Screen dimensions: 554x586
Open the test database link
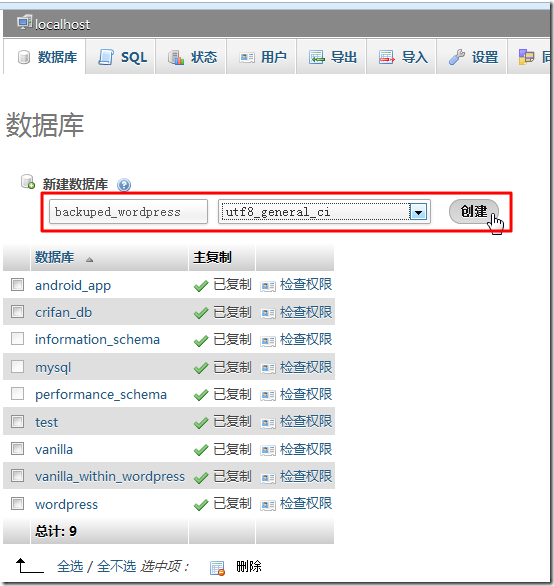46,422
